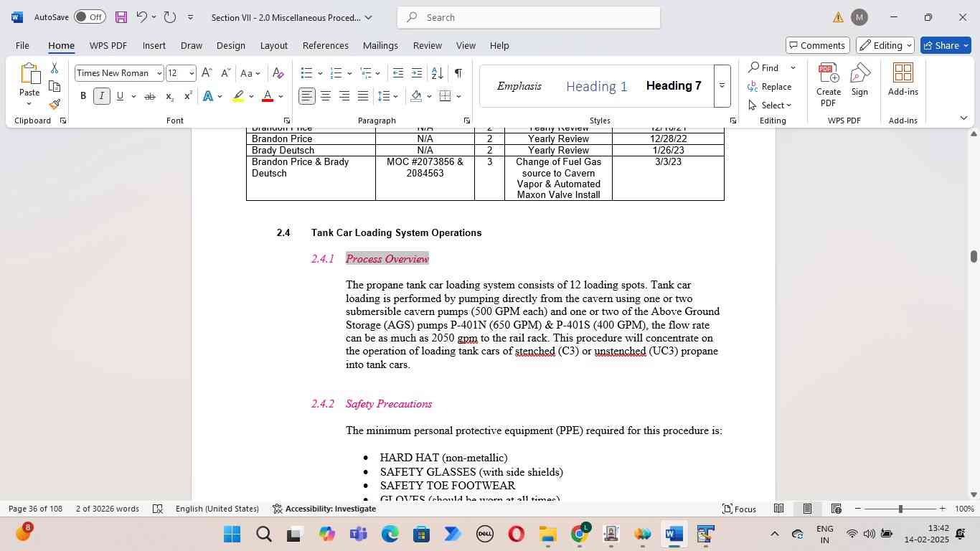The width and height of the screenshot is (980, 551).
Task: Click the Search box in title bar
Action: click(x=529, y=17)
